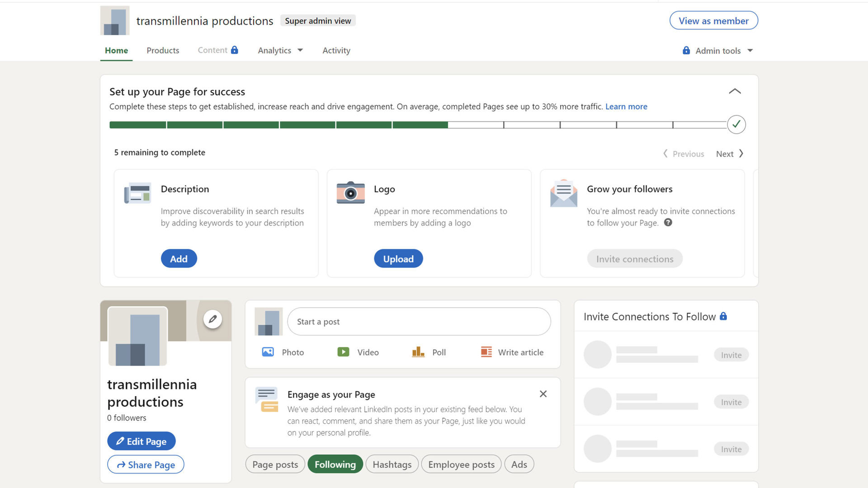868x488 pixels.
Task: Click the Learn more link
Action: click(x=626, y=107)
